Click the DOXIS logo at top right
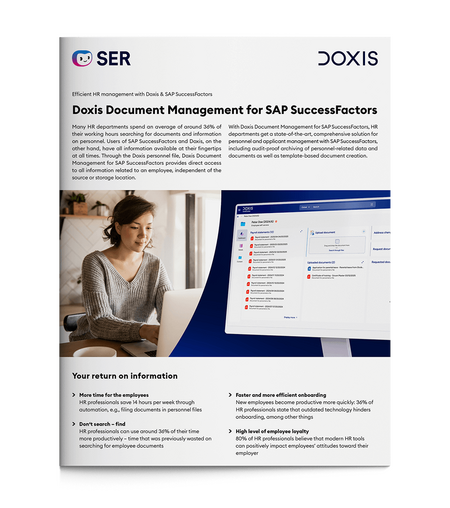 [x=348, y=58]
